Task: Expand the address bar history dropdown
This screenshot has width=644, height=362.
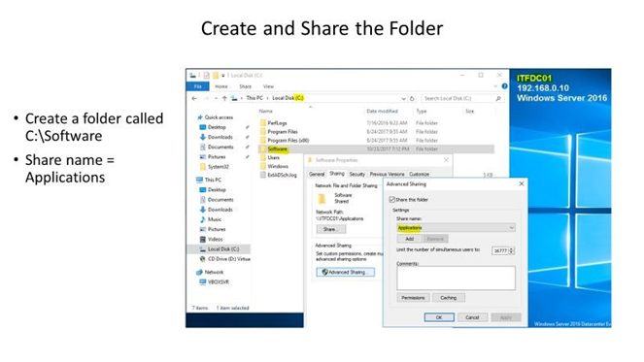Action: click(403, 98)
